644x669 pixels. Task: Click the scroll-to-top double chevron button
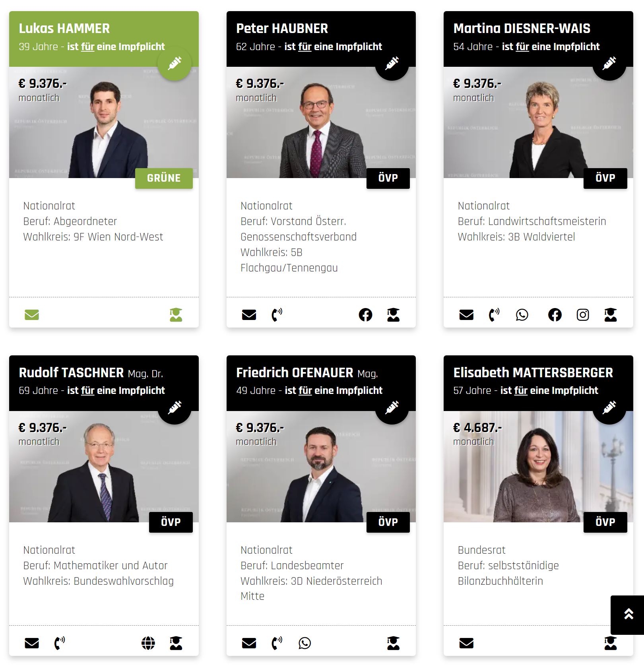tap(628, 615)
